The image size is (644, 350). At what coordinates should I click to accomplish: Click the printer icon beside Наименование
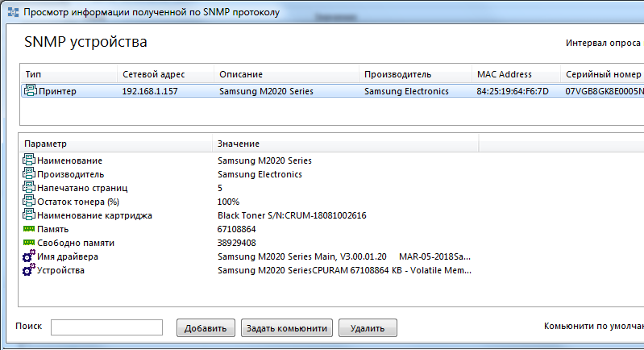coord(29,160)
